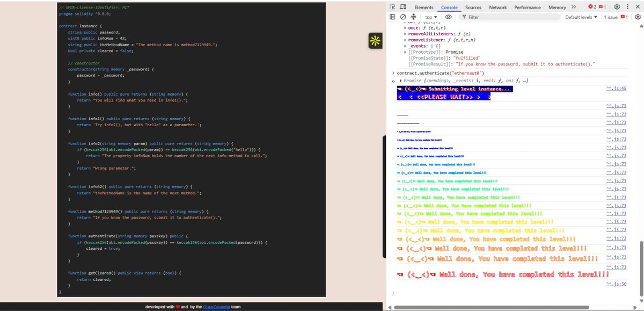Click the <<PLEASE WAIT>> banner message

pyautogui.click(x=444, y=97)
